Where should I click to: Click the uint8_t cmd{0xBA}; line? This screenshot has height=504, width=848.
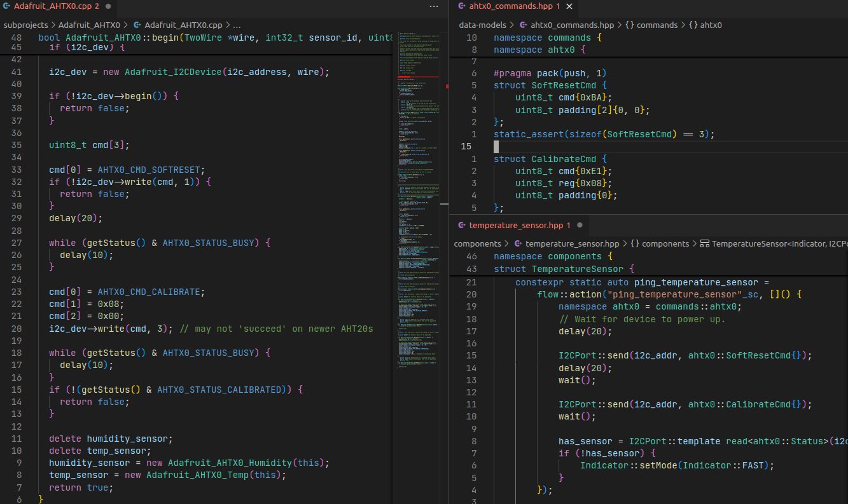[564, 98]
